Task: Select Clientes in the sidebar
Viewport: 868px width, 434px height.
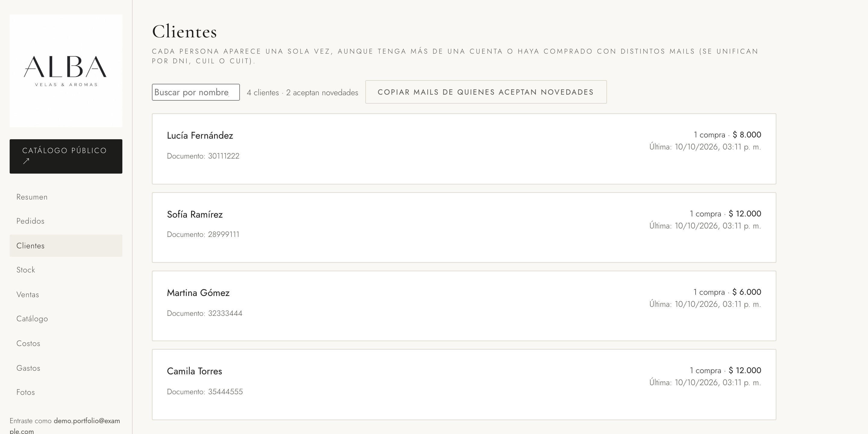Action: (x=66, y=246)
